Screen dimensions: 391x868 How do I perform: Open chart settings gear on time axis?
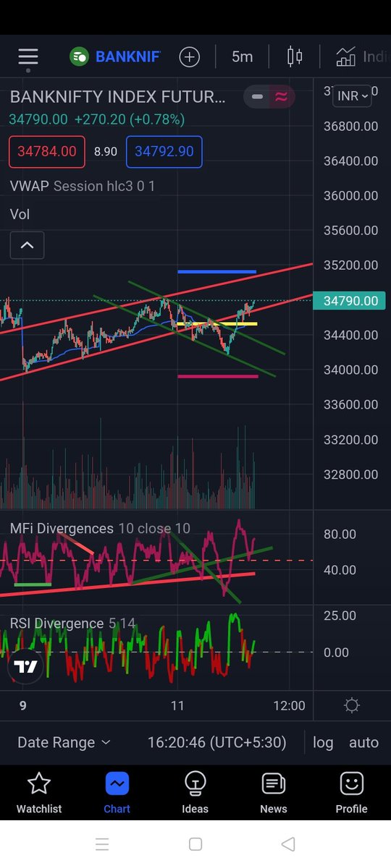click(352, 705)
